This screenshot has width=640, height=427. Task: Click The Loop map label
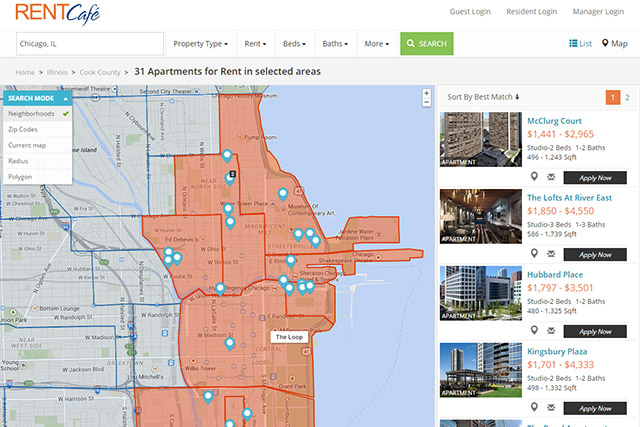tap(289, 337)
